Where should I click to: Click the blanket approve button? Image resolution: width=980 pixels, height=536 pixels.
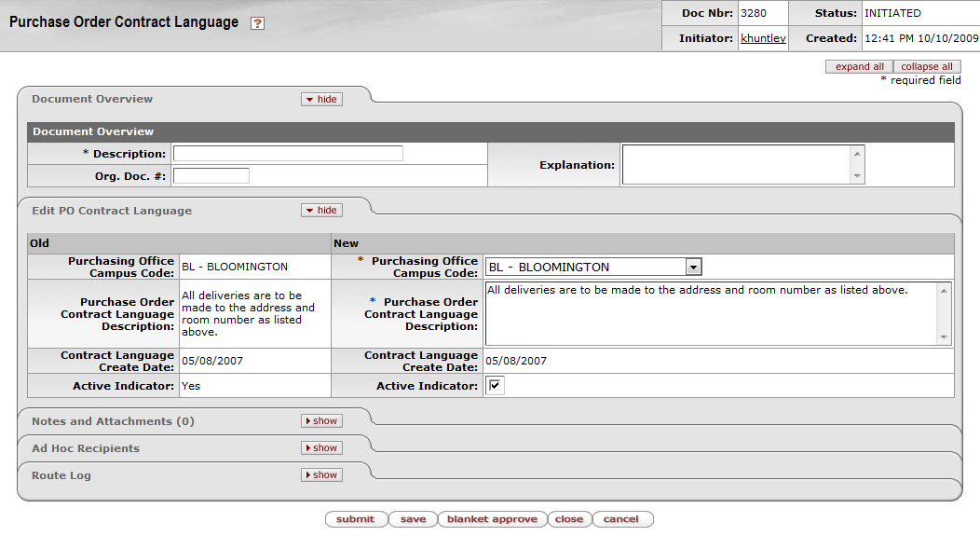point(492,519)
